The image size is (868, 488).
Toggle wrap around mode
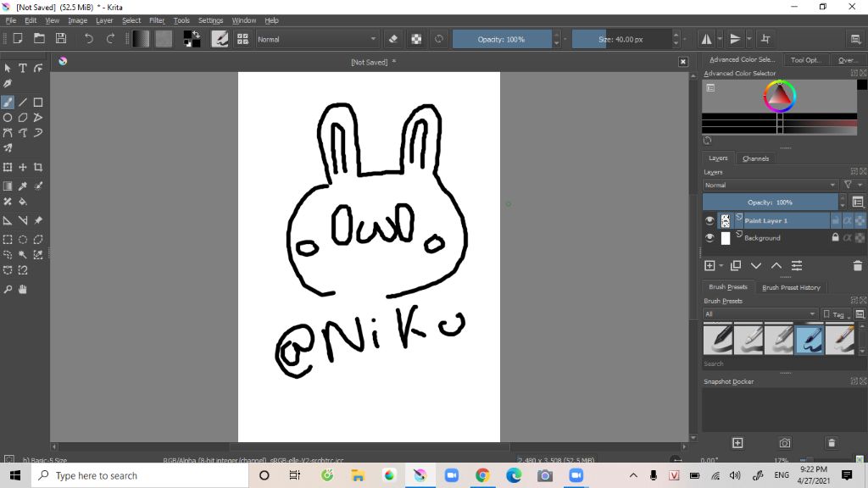pyautogui.click(x=765, y=39)
